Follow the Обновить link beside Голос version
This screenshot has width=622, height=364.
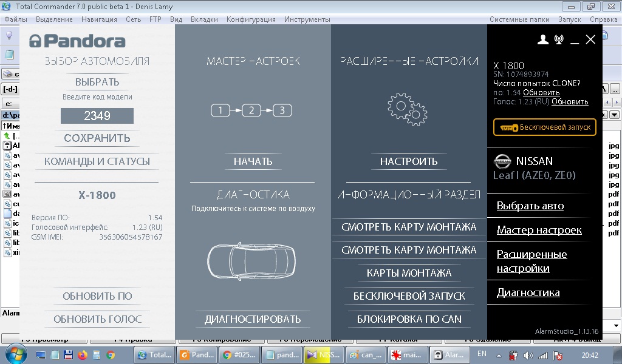(570, 102)
